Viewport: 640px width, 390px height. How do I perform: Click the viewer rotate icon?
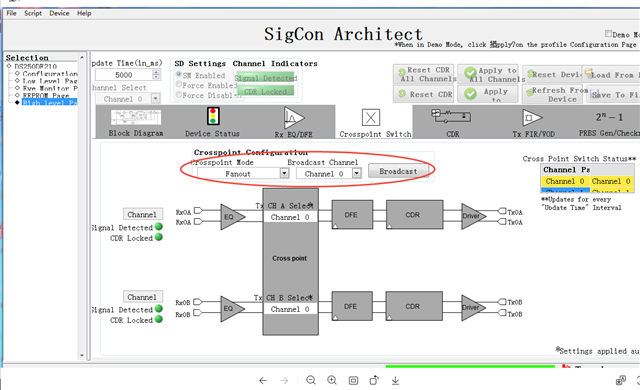pos(374,380)
